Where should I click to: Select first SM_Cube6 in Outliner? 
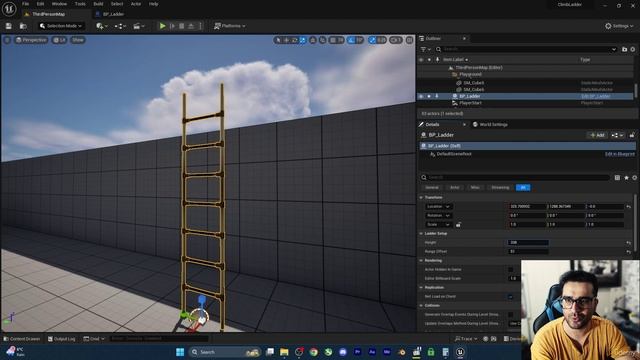click(x=473, y=83)
